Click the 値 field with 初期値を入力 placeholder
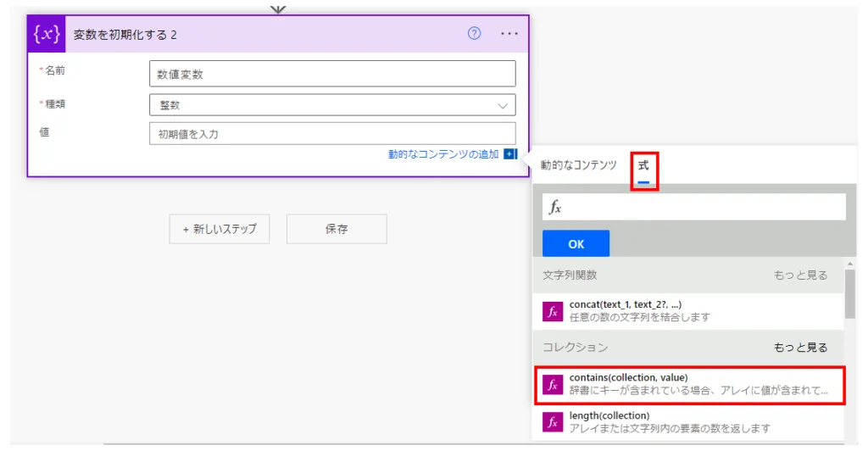Screen dimensions: 868x451 point(332,134)
